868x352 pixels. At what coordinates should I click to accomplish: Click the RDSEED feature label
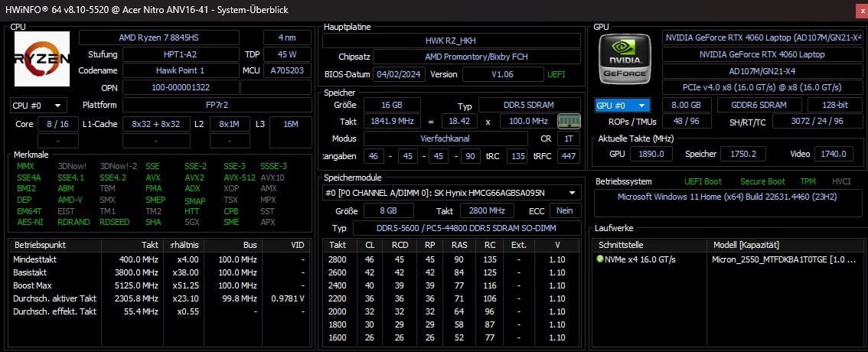115,222
